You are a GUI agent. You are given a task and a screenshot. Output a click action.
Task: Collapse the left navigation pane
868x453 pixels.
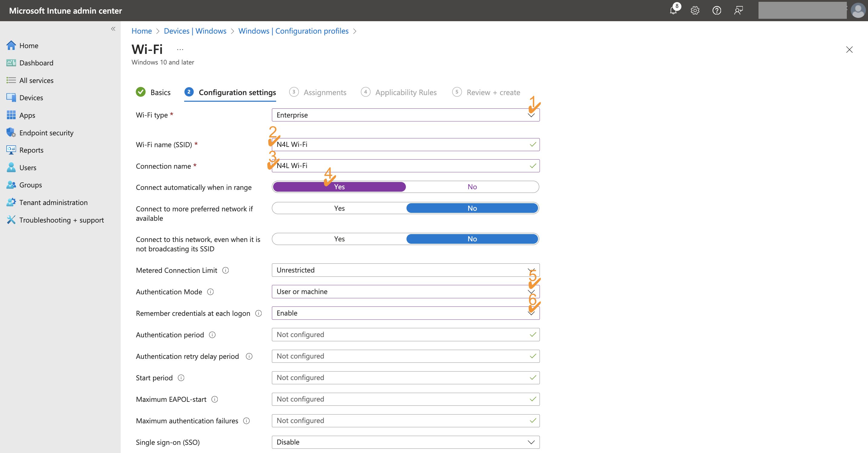pos(113,29)
